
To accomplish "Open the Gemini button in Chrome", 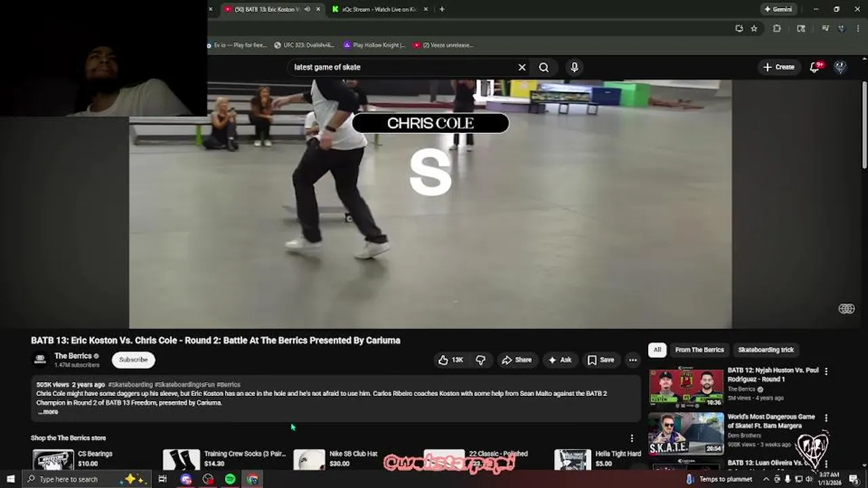I will [778, 9].
